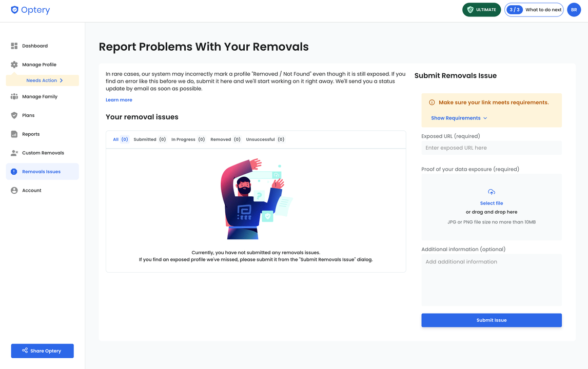Click the ULTIMATE plan badge
The width and height of the screenshot is (588, 369).
[x=481, y=9]
